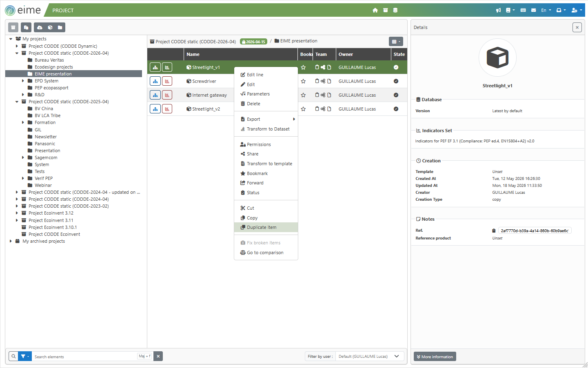Screen dimensions: 588x368
Task: Open the messages envelope icon
Action: click(533, 10)
